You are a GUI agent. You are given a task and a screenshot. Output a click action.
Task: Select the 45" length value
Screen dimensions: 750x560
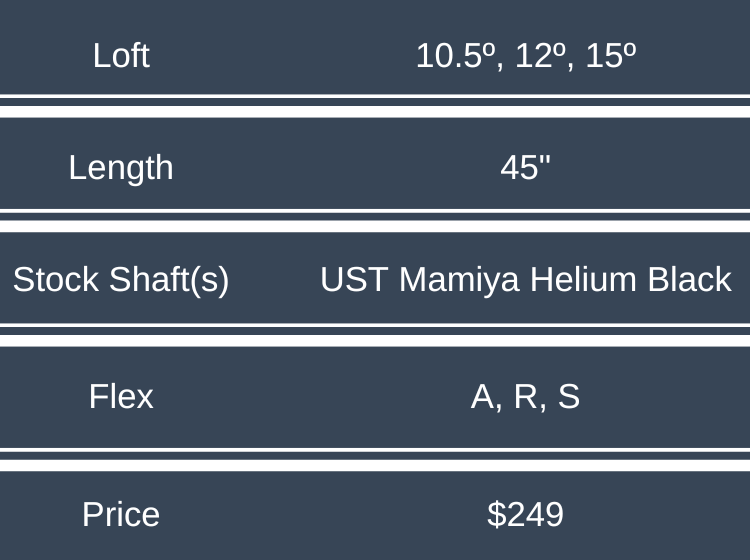526,167
